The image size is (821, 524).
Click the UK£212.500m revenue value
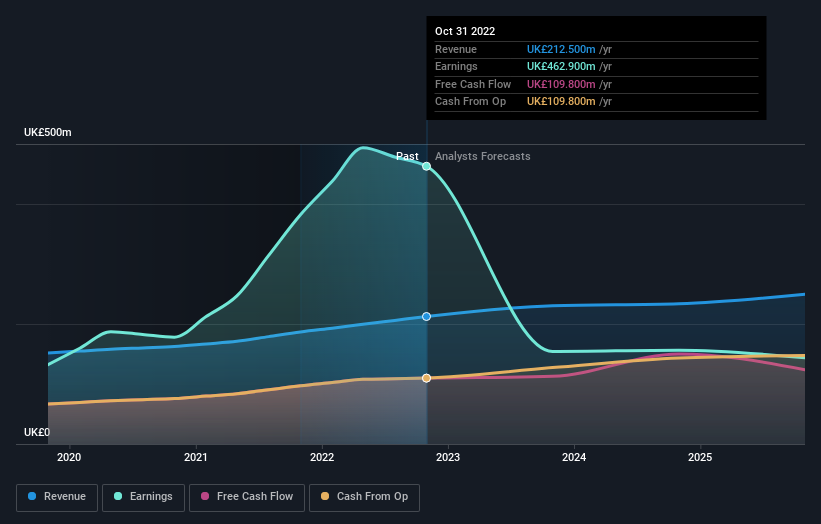click(561, 49)
